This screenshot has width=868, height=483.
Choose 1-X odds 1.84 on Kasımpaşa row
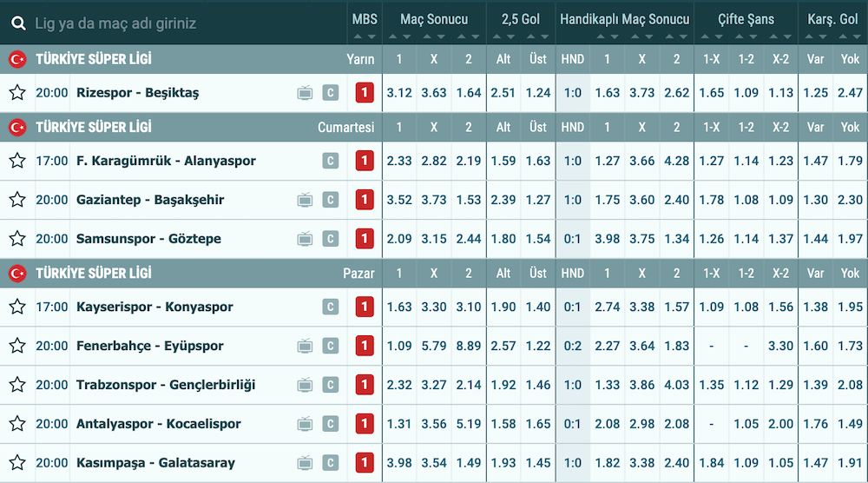pyautogui.click(x=712, y=462)
